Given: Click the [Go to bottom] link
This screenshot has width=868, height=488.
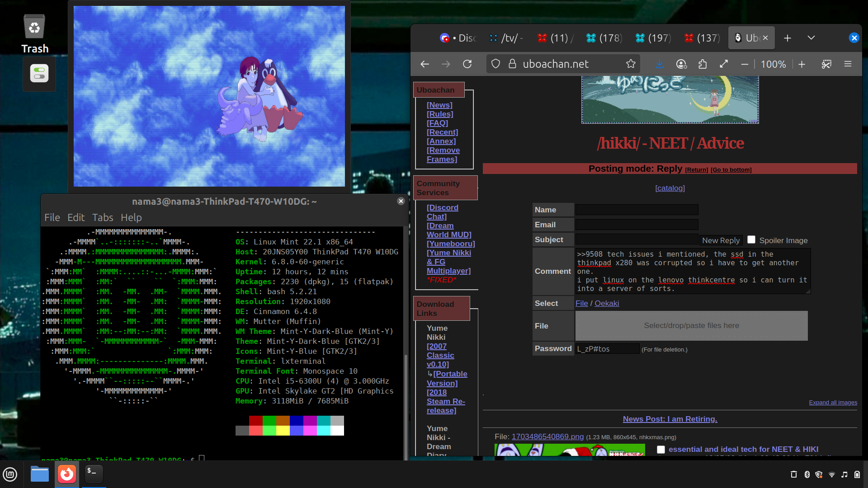Looking at the screenshot, I should click(731, 170).
